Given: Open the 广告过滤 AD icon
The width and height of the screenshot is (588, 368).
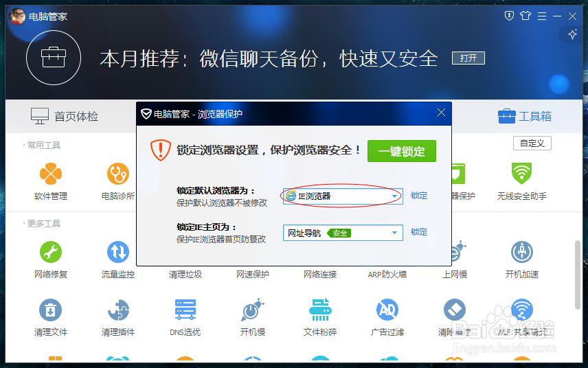Looking at the screenshot, I should [x=387, y=310].
